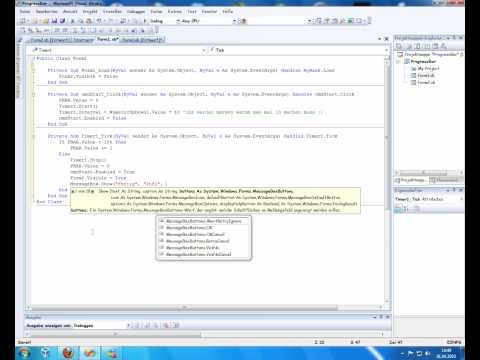Select MessageBoxButtons.YesNoCancel in the list

204,254
